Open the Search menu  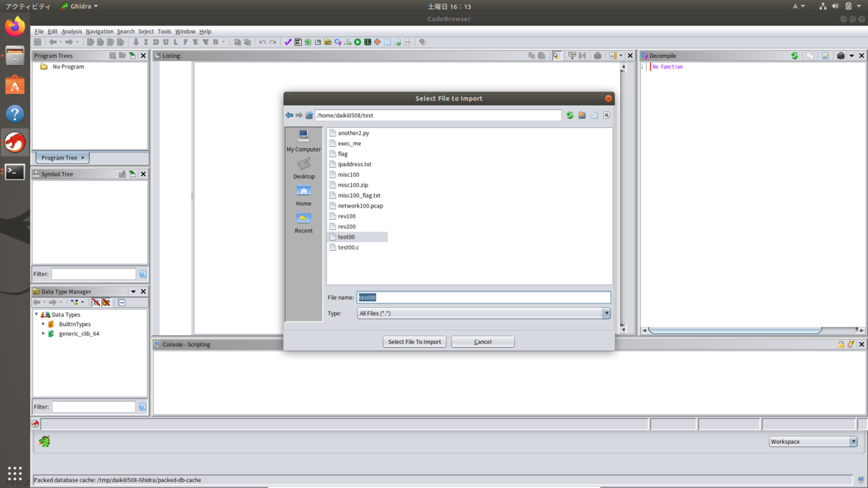[x=126, y=32]
